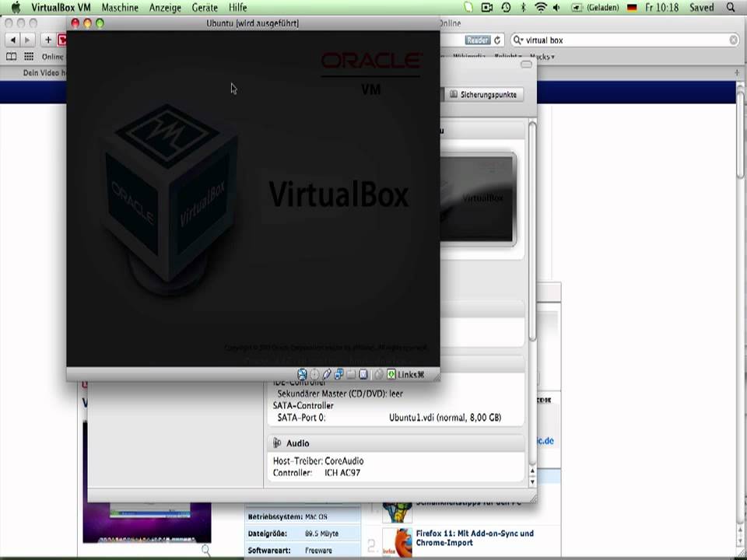Click the 'Firefox 11: Mit Add-on-Sync' link
The width and height of the screenshot is (747, 560).
pyautogui.click(x=475, y=538)
